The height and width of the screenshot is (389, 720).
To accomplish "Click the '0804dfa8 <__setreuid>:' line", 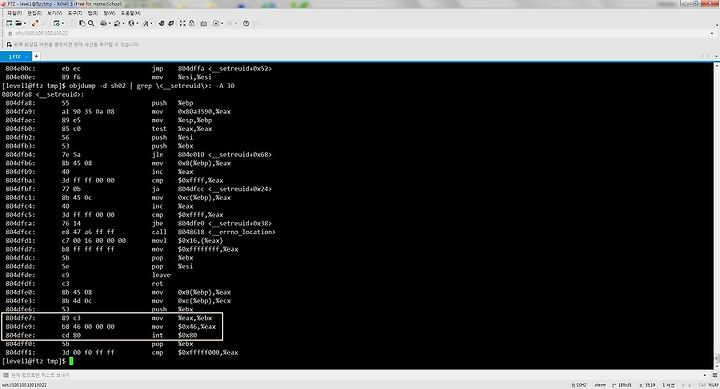I will coord(43,94).
